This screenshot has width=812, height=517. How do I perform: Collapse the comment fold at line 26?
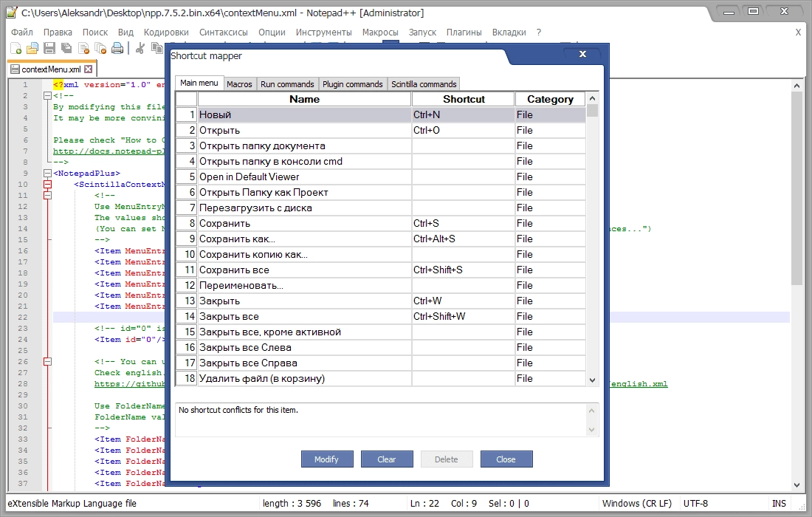pos(48,362)
